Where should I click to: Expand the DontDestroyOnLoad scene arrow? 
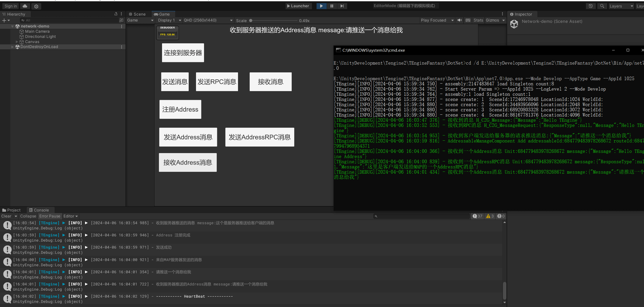tap(12, 47)
